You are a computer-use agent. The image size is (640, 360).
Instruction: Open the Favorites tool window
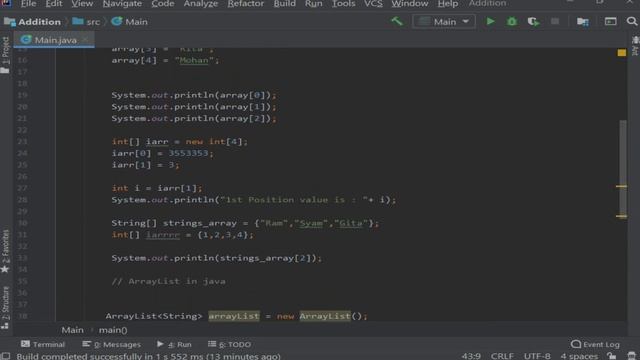pyautogui.click(x=5, y=251)
